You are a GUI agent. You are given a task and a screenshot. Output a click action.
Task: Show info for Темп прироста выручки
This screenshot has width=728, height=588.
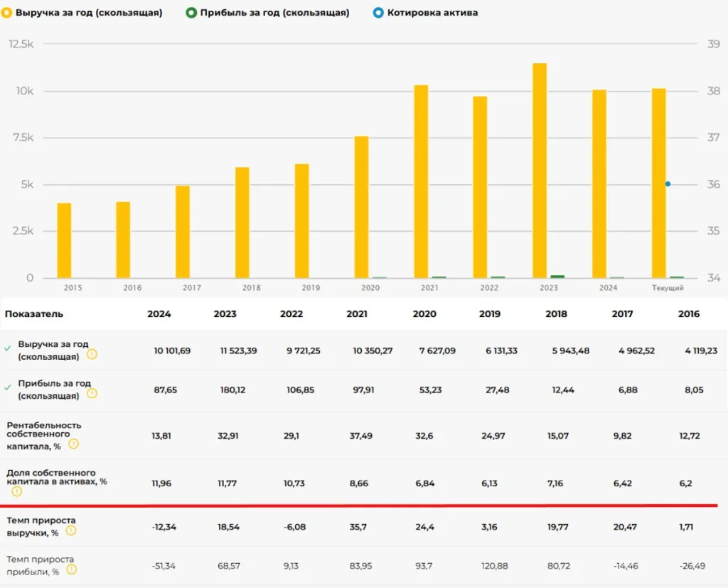(x=71, y=530)
